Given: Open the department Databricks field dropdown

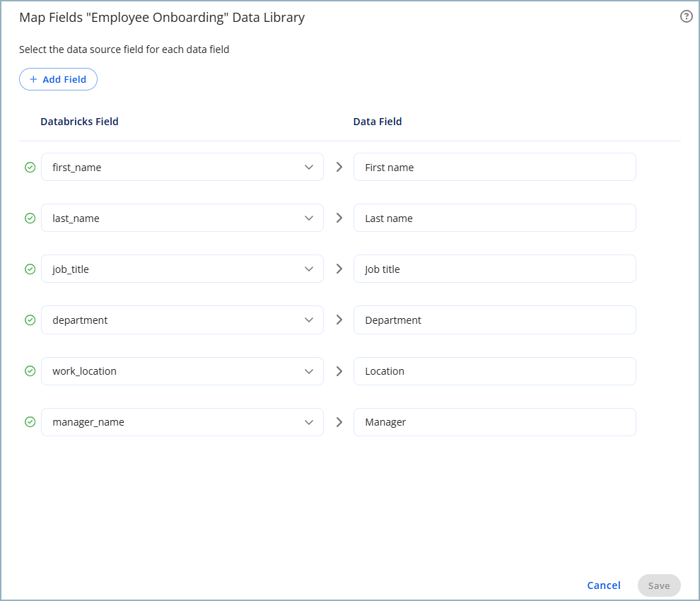Looking at the screenshot, I should tap(308, 320).
